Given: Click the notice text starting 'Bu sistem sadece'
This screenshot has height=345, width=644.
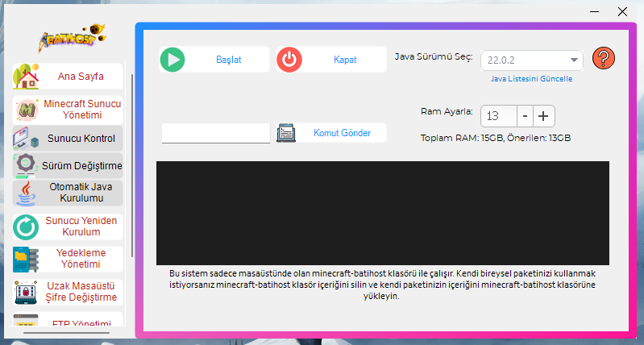Looking at the screenshot, I should click(x=382, y=285).
